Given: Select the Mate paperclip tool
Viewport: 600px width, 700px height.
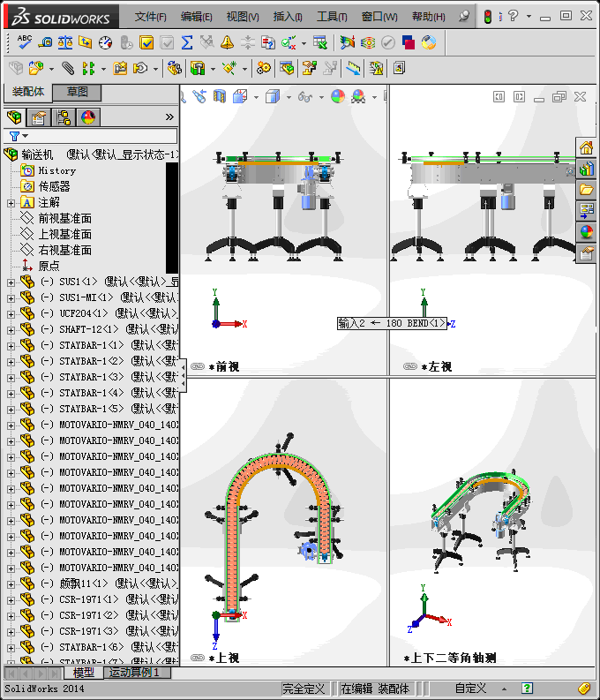Looking at the screenshot, I should pyautogui.click(x=68, y=68).
